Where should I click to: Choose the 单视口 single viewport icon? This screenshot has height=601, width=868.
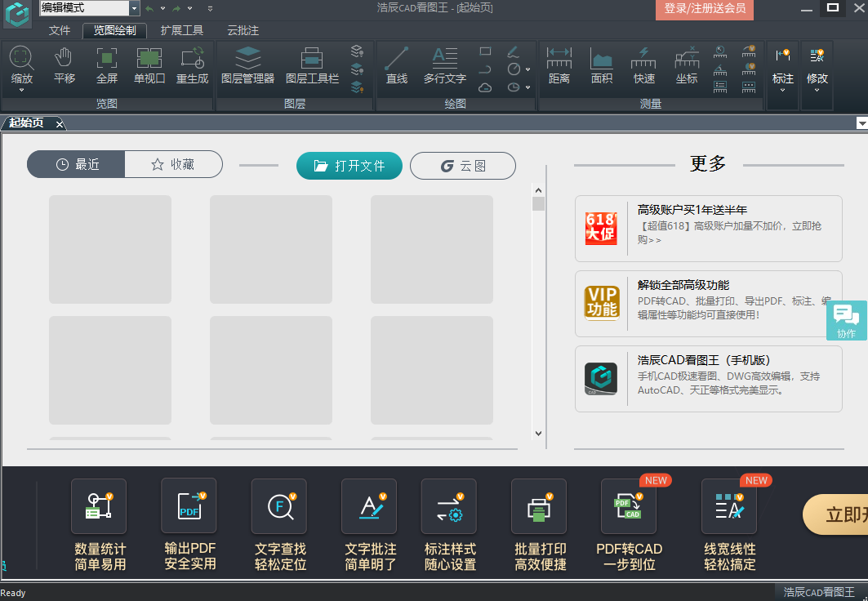149,65
